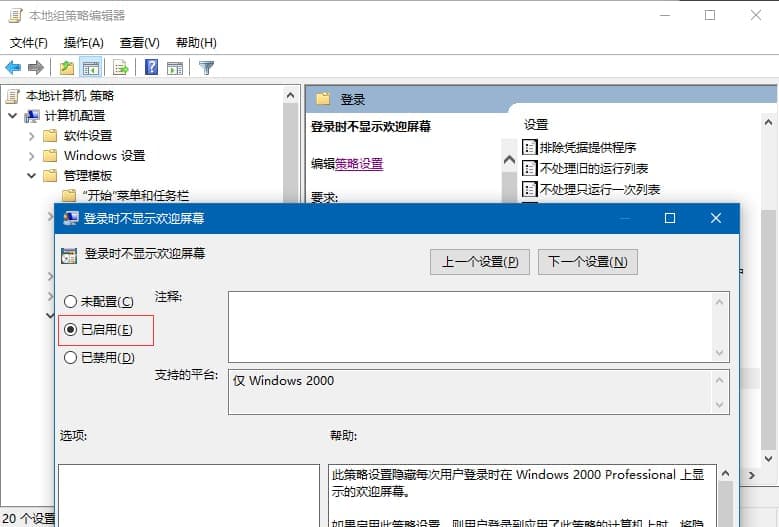Click the 本地计算机 策略 root icon
779x527 pixels.
(x=13, y=95)
